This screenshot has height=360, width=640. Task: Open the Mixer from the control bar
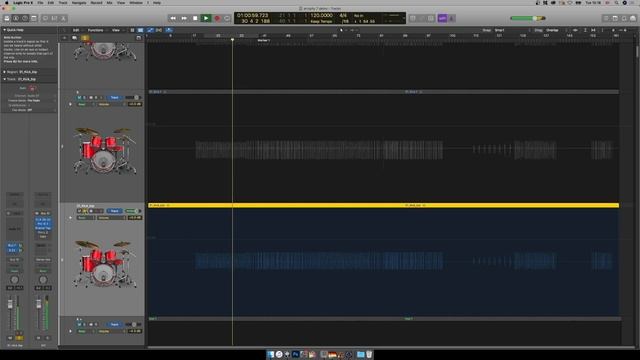click(54, 18)
